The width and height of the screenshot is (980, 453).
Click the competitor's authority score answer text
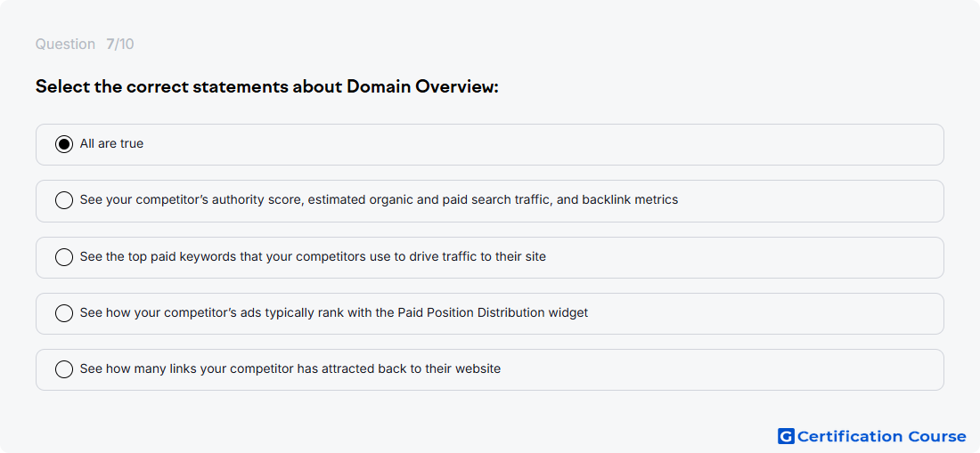point(379,200)
